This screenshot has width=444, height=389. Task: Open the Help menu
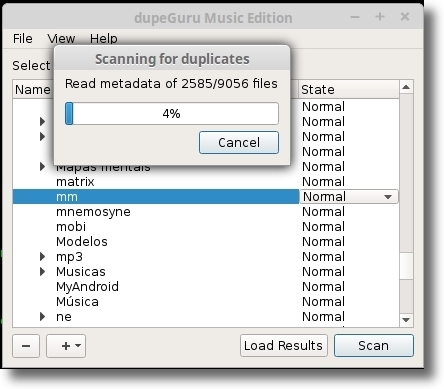[x=103, y=39]
